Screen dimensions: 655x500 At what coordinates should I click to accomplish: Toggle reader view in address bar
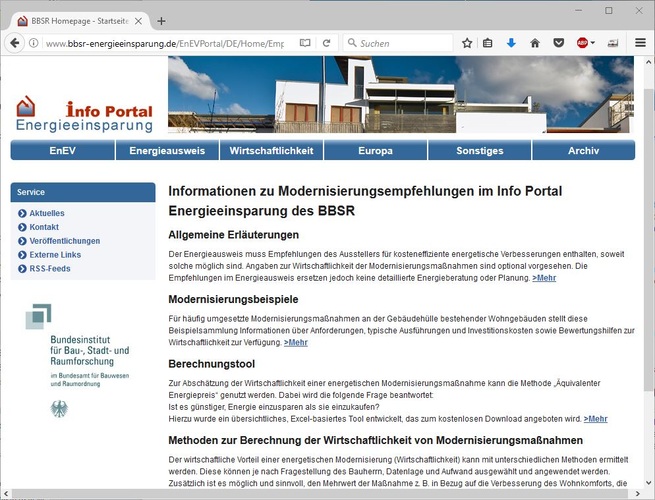tap(305, 43)
